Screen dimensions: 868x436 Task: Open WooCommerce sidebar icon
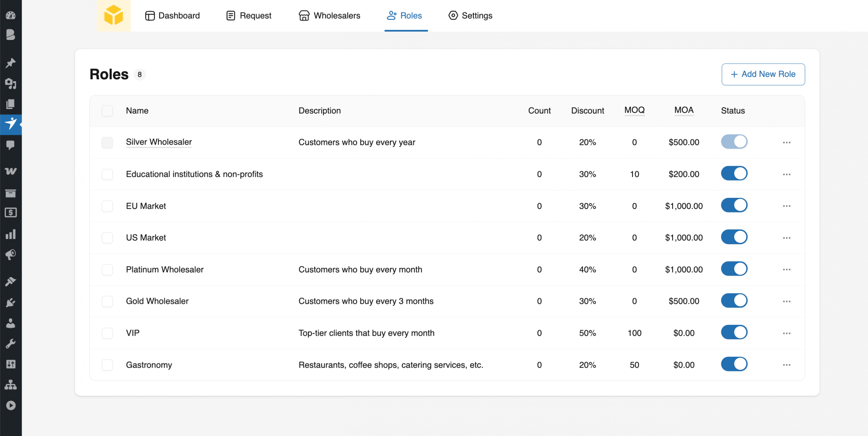click(x=11, y=171)
